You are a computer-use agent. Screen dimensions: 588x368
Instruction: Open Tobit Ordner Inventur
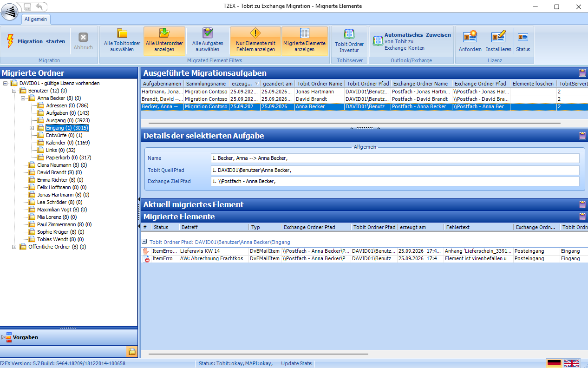[x=349, y=41]
